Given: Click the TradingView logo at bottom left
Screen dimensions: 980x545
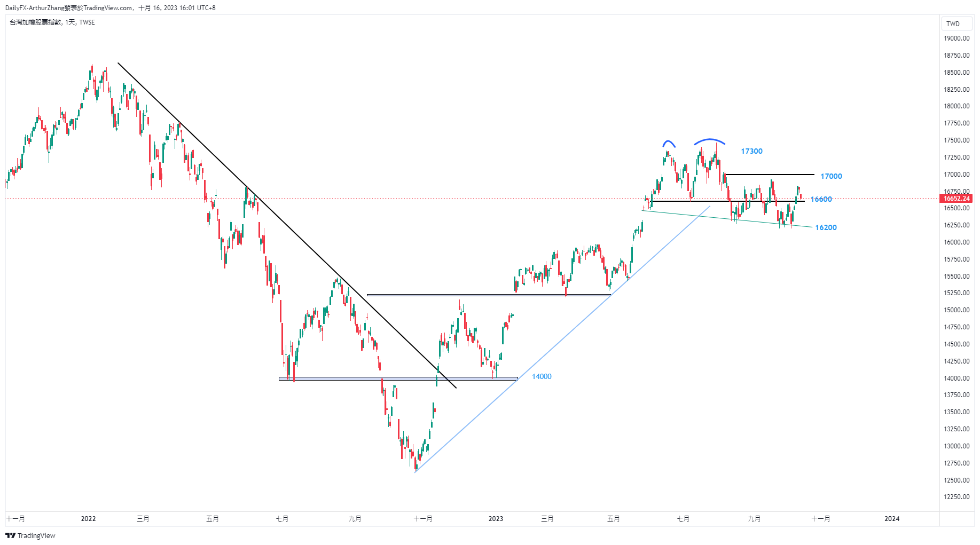Looking at the screenshot, I should 30,535.
